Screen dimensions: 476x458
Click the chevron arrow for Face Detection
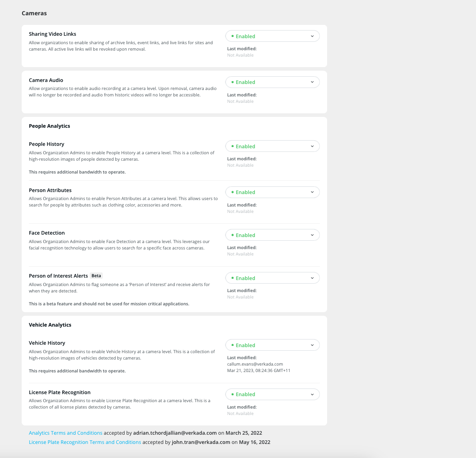[312, 235]
